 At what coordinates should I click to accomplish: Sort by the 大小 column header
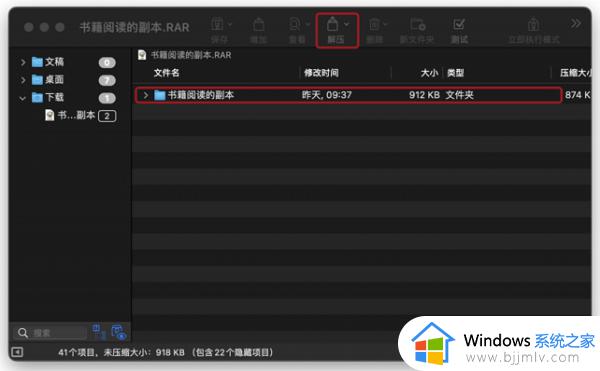pyautogui.click(x=429, y=73)
